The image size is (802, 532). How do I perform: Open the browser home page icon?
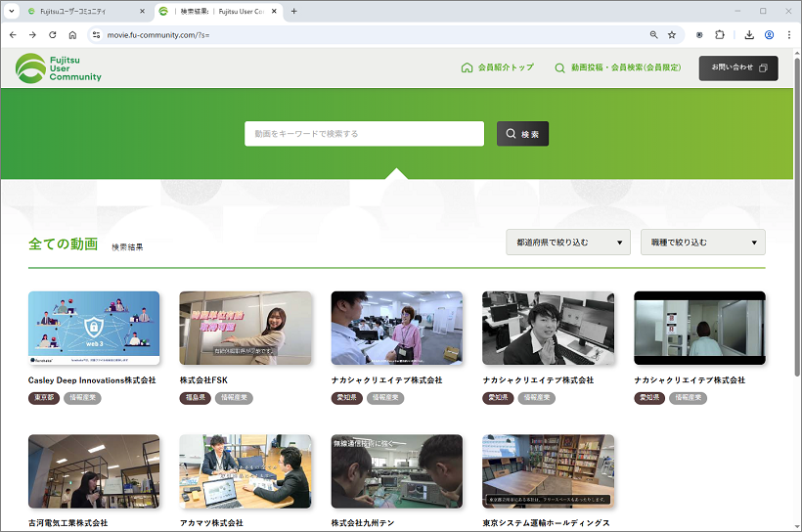point(72,35)
